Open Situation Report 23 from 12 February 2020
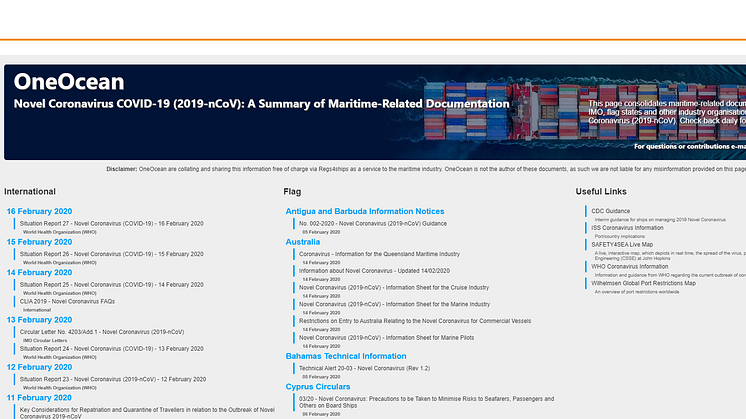Viewport: 746px width, 419px height. click(113, 379)
